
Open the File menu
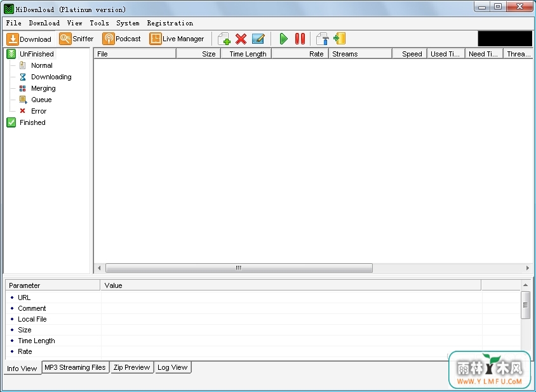coord(14,23)
